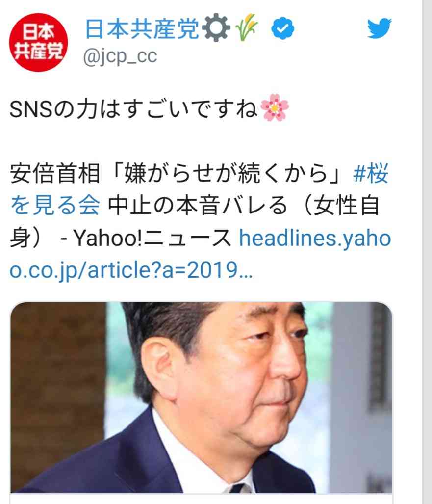Click the cherry blossom emoji
The image size is (432, 504).
[x=275, y=107]
